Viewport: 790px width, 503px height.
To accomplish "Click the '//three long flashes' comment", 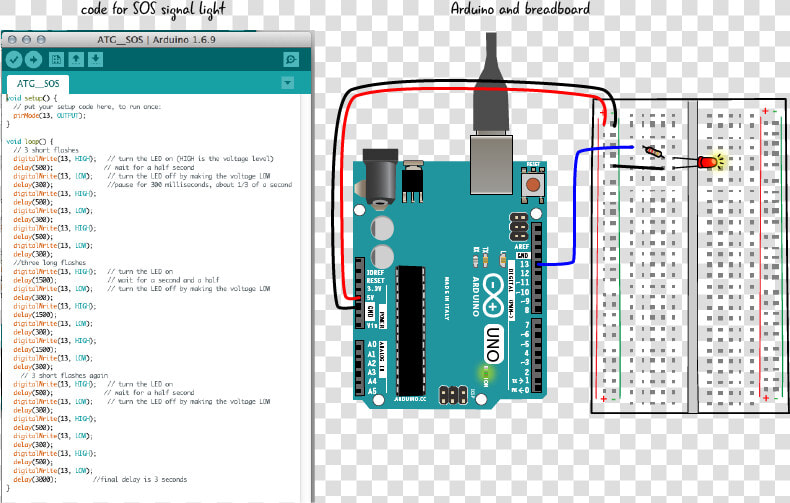I will tap(49, 263).
